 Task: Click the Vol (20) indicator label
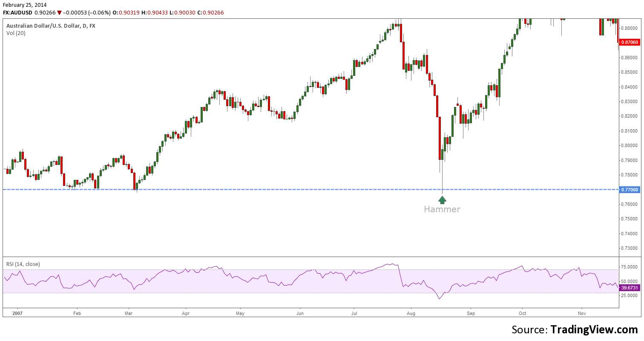tap(16, 33)
